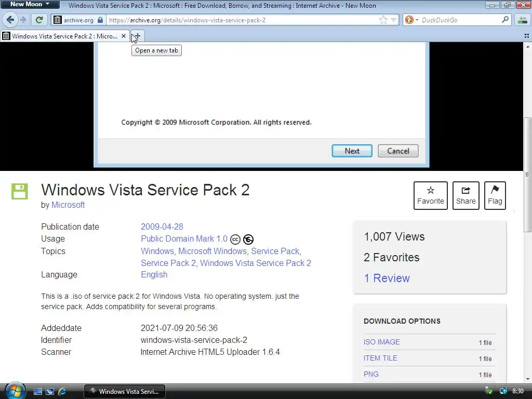Image resolution: width=532 pixels, height=399 pixels.
Task: Select the Windows Vista Service Pack 2 tab
Action: click(x=64, y=36)
